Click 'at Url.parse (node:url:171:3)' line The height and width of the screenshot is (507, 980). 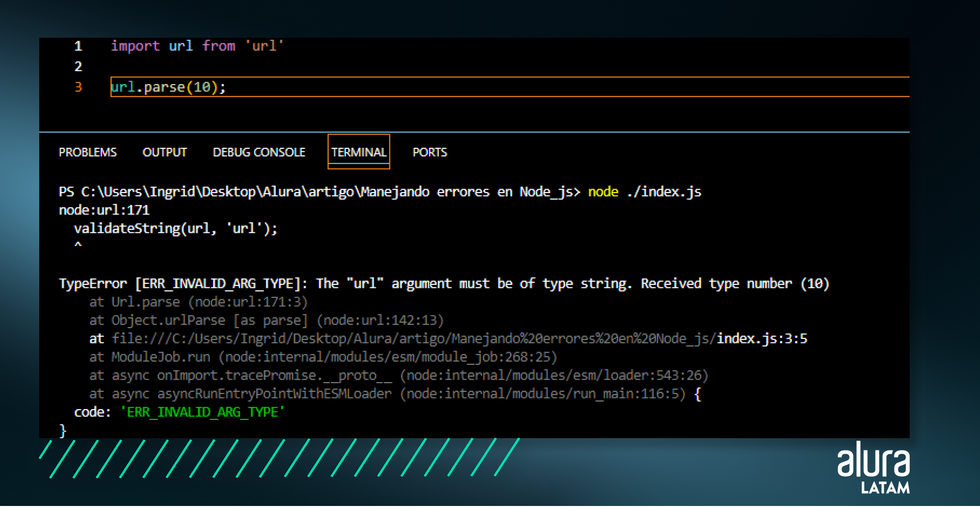click(198, 302)
